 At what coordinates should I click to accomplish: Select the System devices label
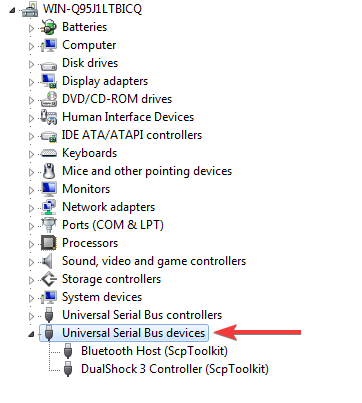(x=102, y=297)
